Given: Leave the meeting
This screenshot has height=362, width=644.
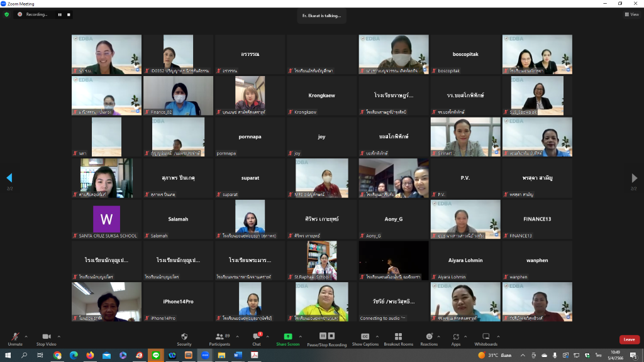Looking at the screenshot, I should pos(629,339).
